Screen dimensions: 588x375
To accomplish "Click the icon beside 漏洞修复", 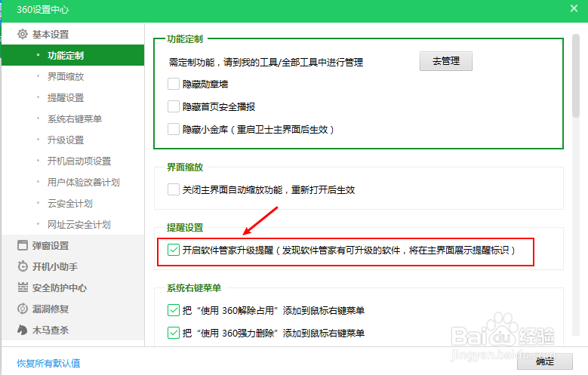I will click(23, 309).
